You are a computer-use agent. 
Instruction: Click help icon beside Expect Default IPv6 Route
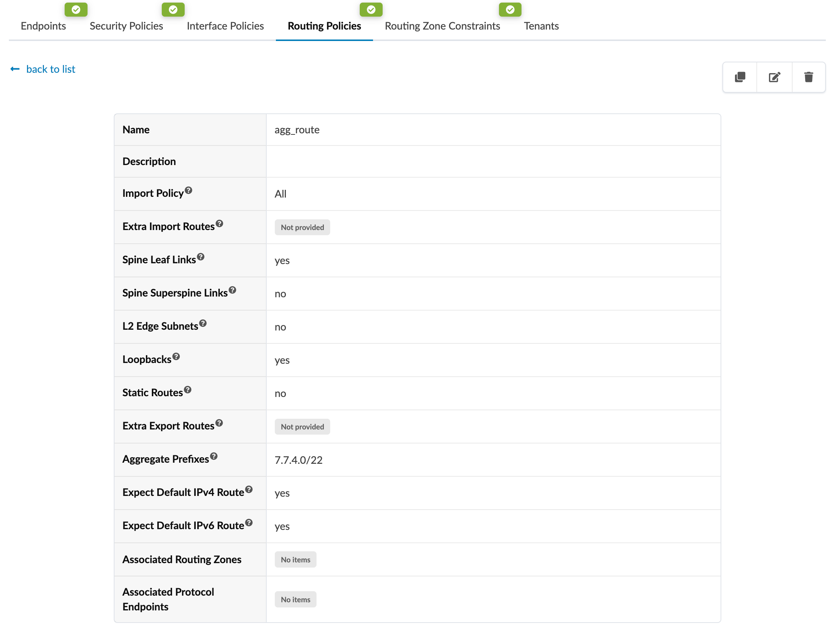[249, 522]
